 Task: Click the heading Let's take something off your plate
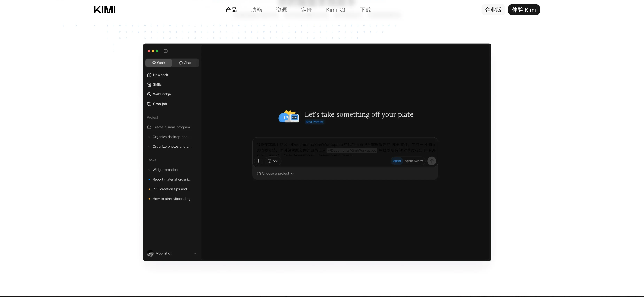[359, 114]
